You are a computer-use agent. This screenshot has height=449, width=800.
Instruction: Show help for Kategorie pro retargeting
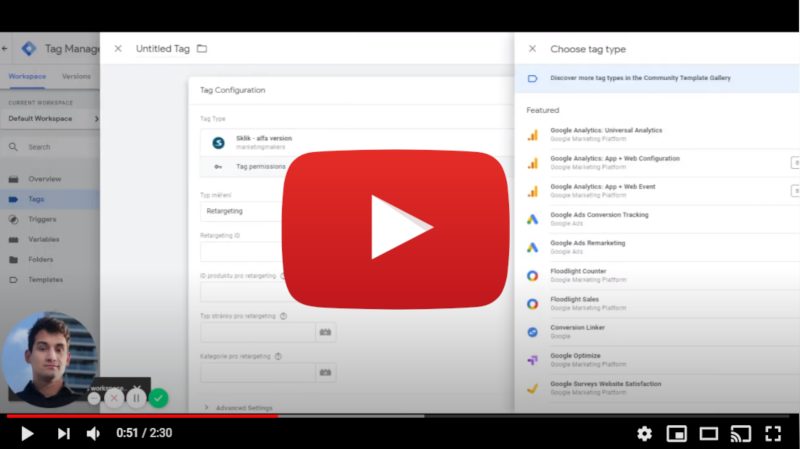click(278, 356)
